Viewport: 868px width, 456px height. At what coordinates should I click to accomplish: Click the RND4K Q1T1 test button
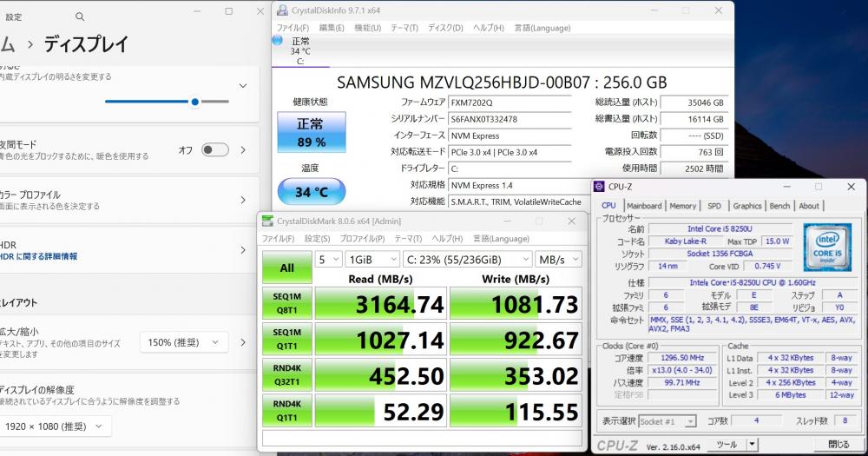[x=286, y=411]
